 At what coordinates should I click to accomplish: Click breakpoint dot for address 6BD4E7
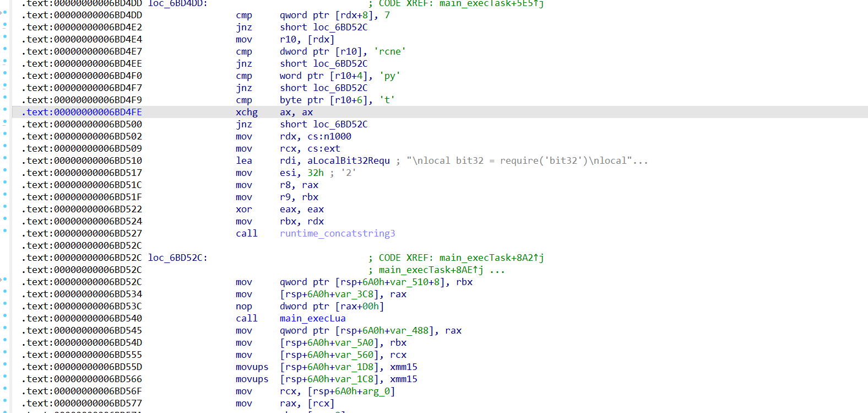(x=5, y=49)
